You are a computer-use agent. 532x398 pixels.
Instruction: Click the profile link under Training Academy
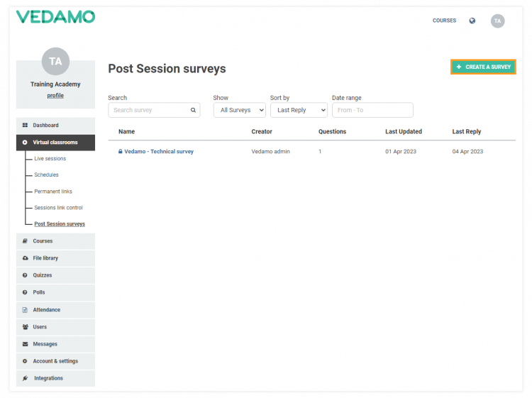coord(55,95)
